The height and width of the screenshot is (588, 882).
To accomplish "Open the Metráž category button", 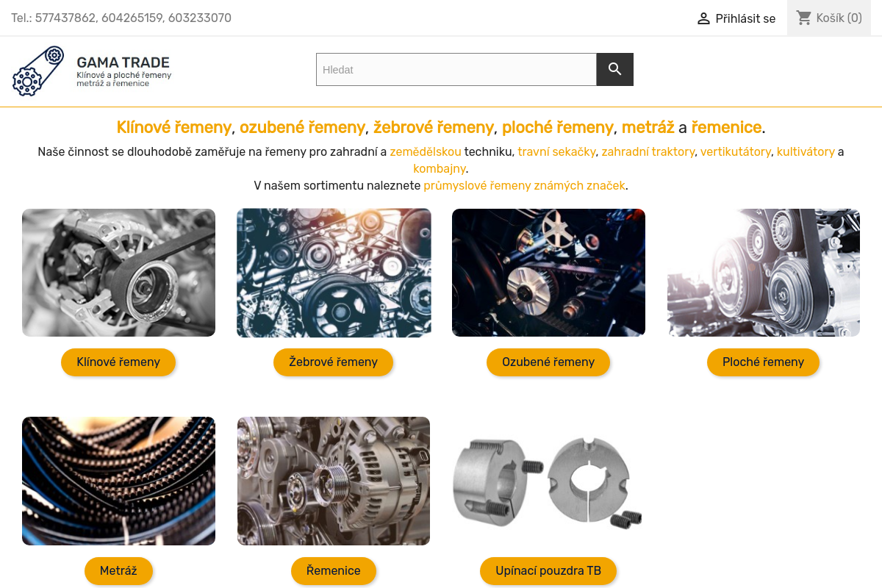I will tap(118, 571).
